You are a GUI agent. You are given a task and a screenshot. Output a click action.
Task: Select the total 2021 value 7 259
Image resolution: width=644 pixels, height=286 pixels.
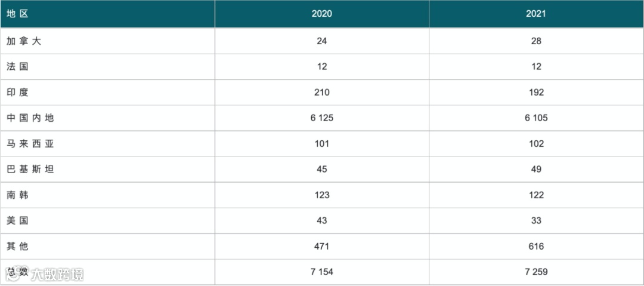[x=536, y=272]
